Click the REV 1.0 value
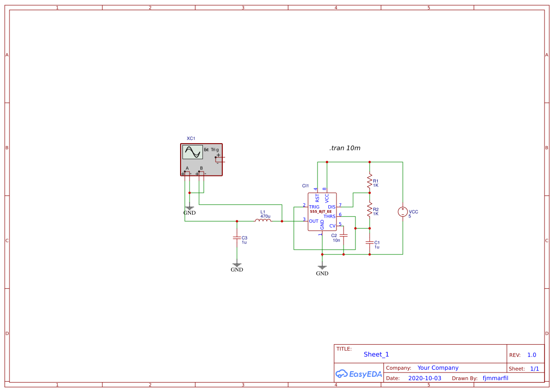The image size is (554, 392). [x=531, y=355]
